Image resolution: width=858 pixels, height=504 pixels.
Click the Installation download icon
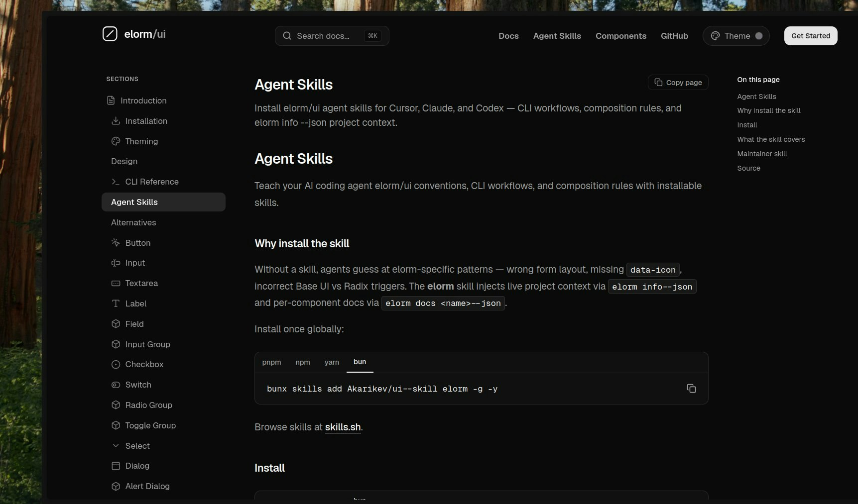click(x=116, y=121)
